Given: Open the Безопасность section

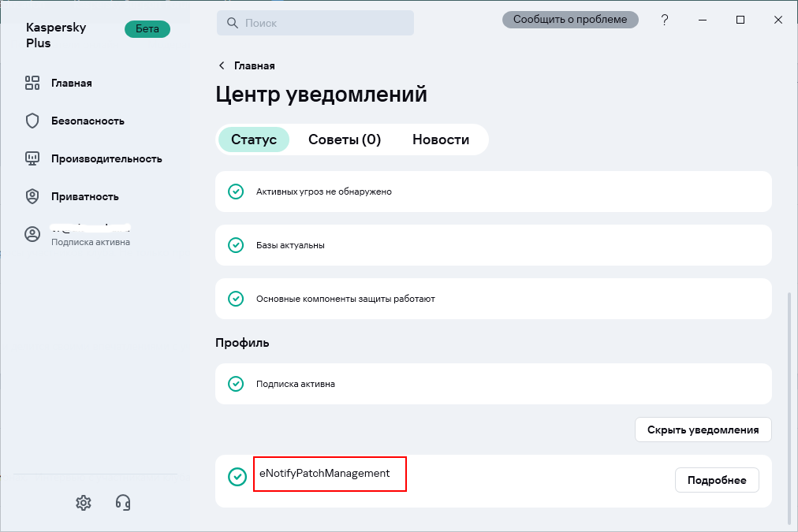Looking at the screenshot, I should point(88,121).
